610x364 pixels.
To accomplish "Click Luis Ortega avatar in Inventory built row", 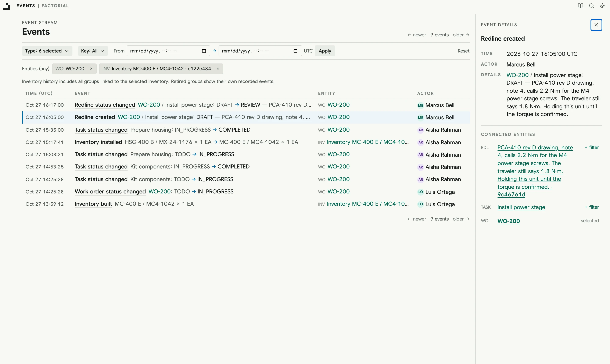I will (x=420, y=204).
